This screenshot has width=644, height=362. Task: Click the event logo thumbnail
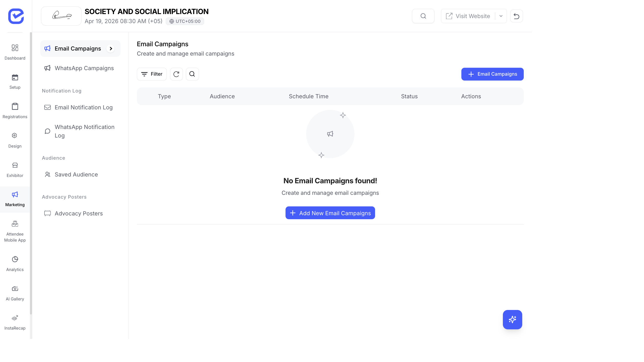(x=61, y=16)
